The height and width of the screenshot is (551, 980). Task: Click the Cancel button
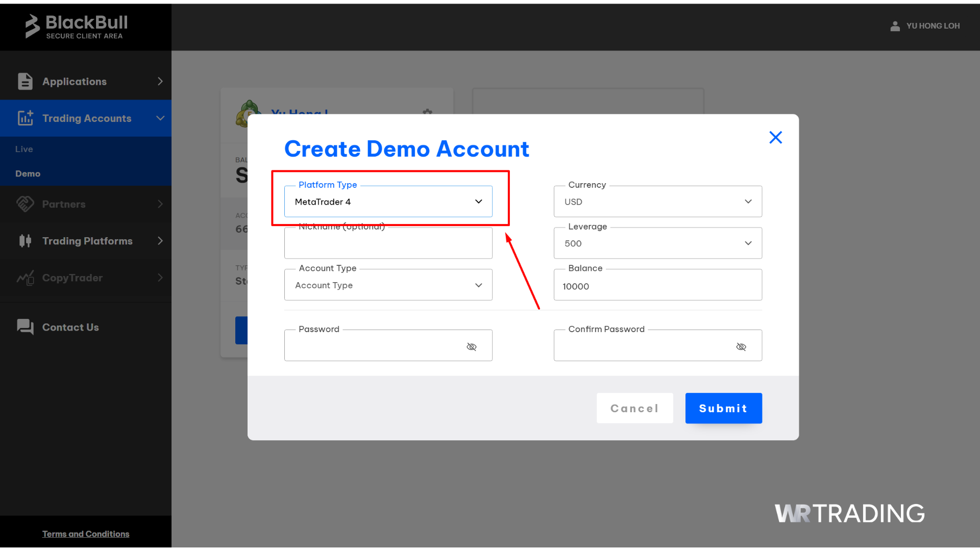[x=634, y=408]
